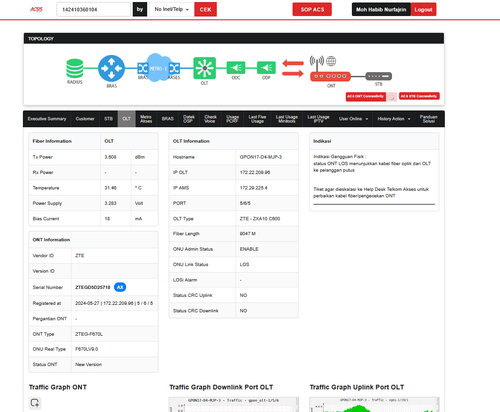Viewport: 500px width, 412px height.
Task: Click the SOP ACS button
Action: pos(312,9)
